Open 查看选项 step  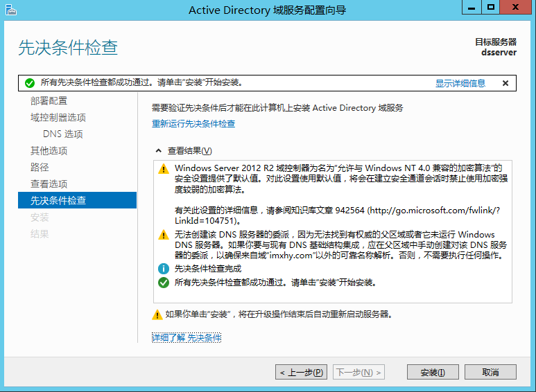click(49, 184)
